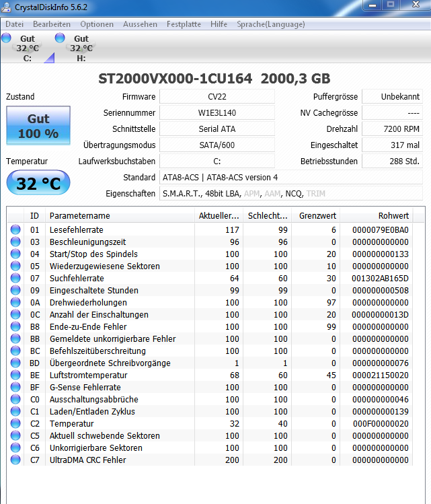The image size is (431, 504).
Task: Click status orb for Ende-zu-Ende Fehler
Action: click(15, 326)
